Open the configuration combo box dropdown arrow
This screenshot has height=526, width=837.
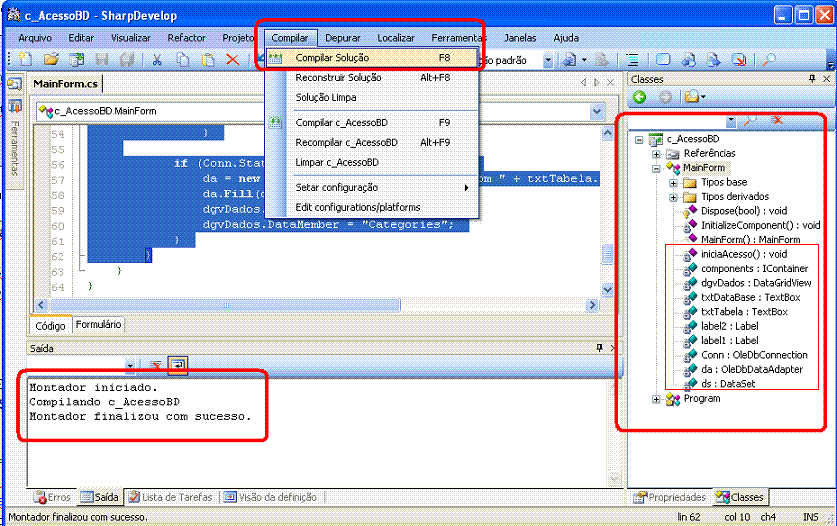548,60
